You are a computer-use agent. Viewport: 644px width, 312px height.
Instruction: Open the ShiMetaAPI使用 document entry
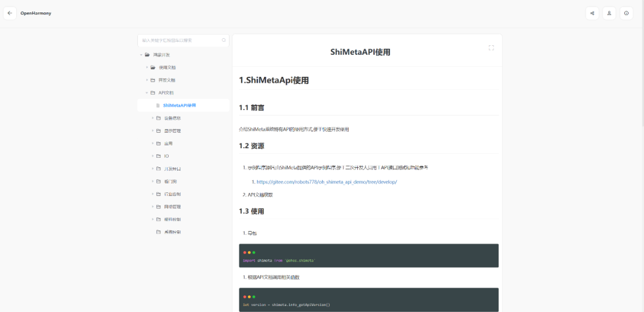tap(179, 105)
